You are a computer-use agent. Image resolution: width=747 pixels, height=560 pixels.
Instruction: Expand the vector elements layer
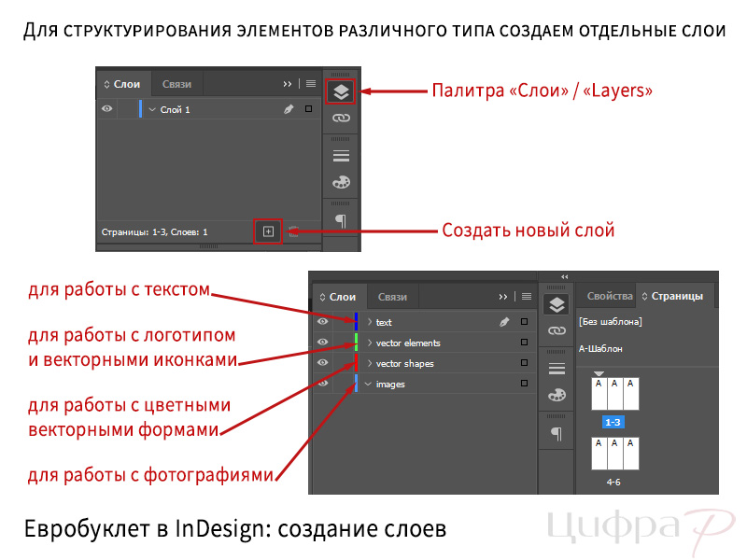click(369, 343)
